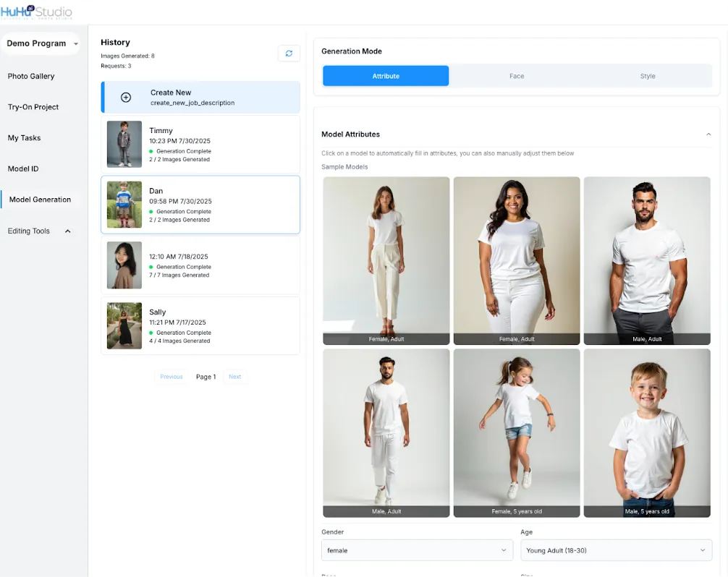Click the Next page button
This screenshot has height=577, width=728.
click(235, 377)
